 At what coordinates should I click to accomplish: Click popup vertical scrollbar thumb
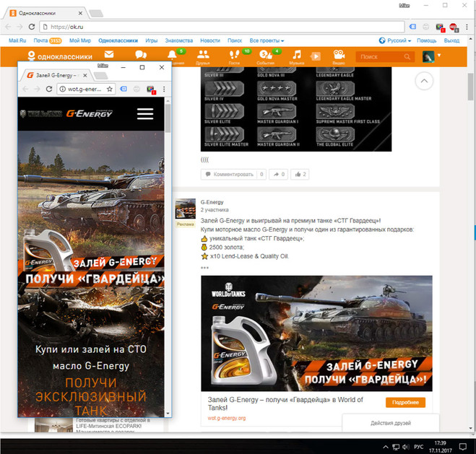coord(168,118)
